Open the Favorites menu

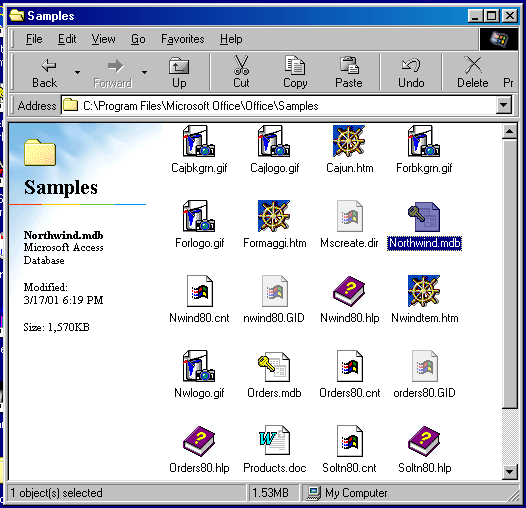tap(183, 39)
